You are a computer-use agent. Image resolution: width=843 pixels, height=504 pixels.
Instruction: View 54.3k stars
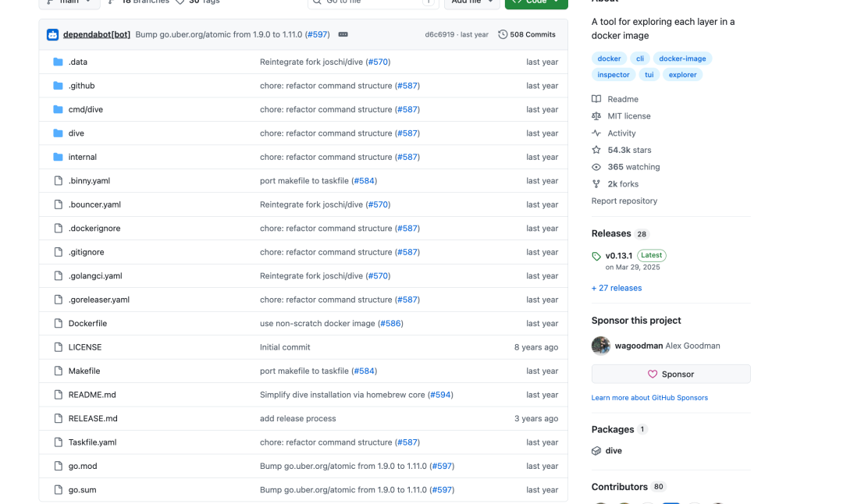pyautogui.click(x=630, y=150)
